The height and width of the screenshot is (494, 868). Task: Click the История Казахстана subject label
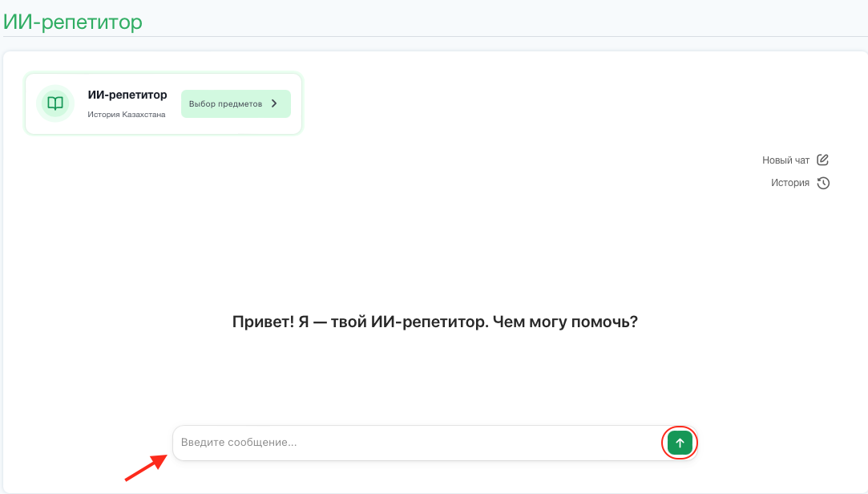pos(126,115)
